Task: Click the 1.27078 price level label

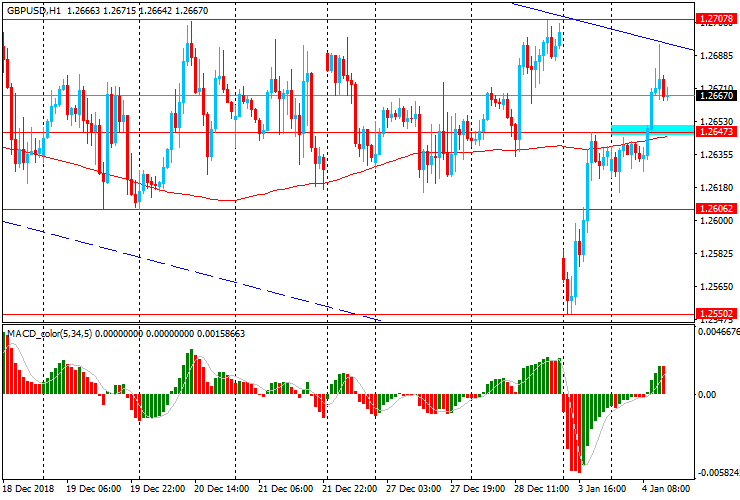Action: click(x=716, y=19)
